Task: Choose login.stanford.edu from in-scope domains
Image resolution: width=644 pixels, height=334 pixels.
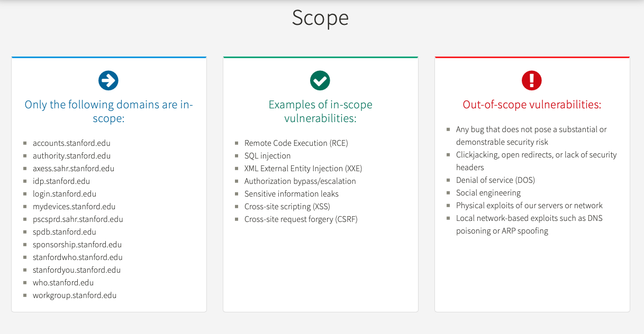Action: point(65,194)
